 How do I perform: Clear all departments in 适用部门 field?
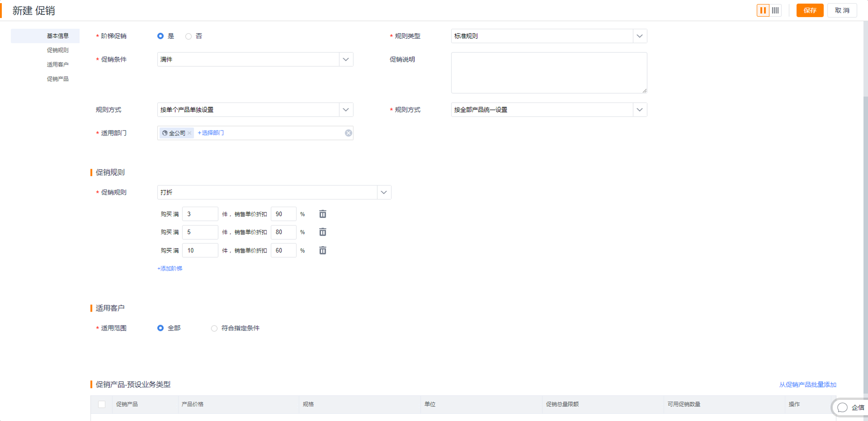coord(348,133)
